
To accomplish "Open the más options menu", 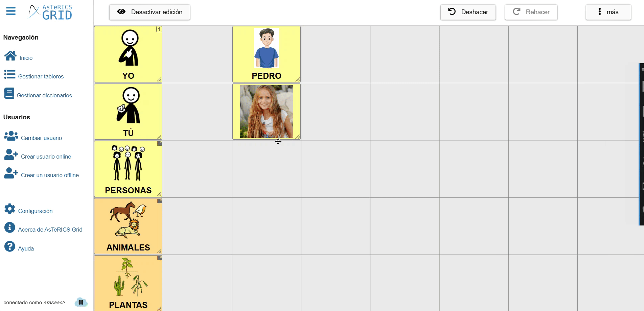I will (608, 12).
